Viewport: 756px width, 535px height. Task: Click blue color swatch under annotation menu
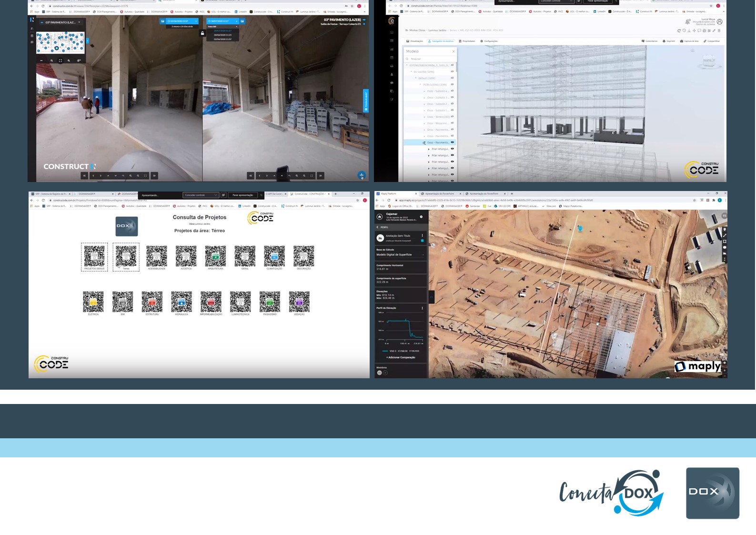422,241
